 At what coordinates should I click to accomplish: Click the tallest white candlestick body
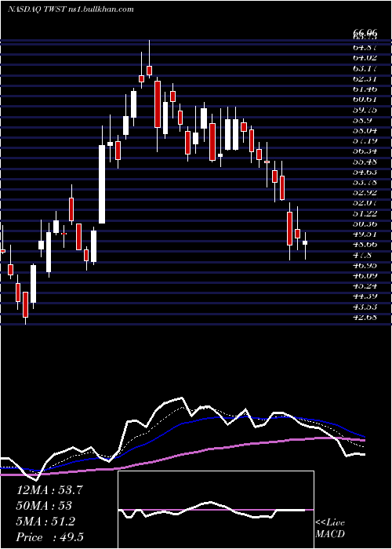click(102, 184)
